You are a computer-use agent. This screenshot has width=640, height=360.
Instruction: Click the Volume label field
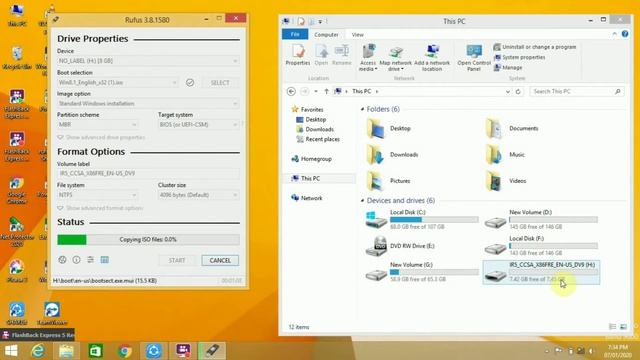pyautogui.click(x=148, y=173)
